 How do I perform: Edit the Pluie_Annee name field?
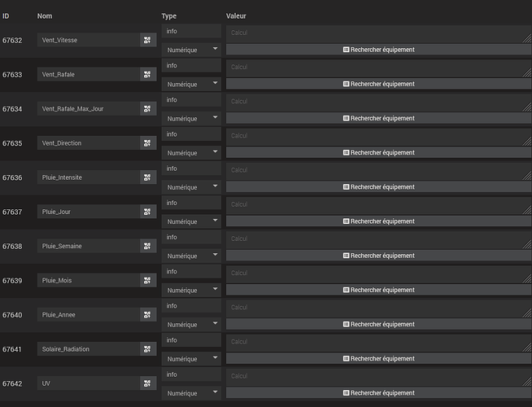click(x=89, y=315)
